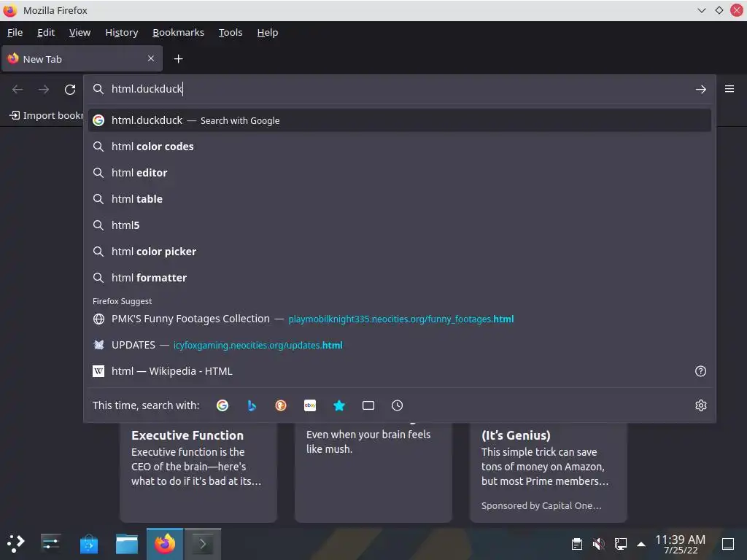Viewport: 747px width, 560px height.
Task: Choose the html editor suggestion
Action: coord(399,173)
